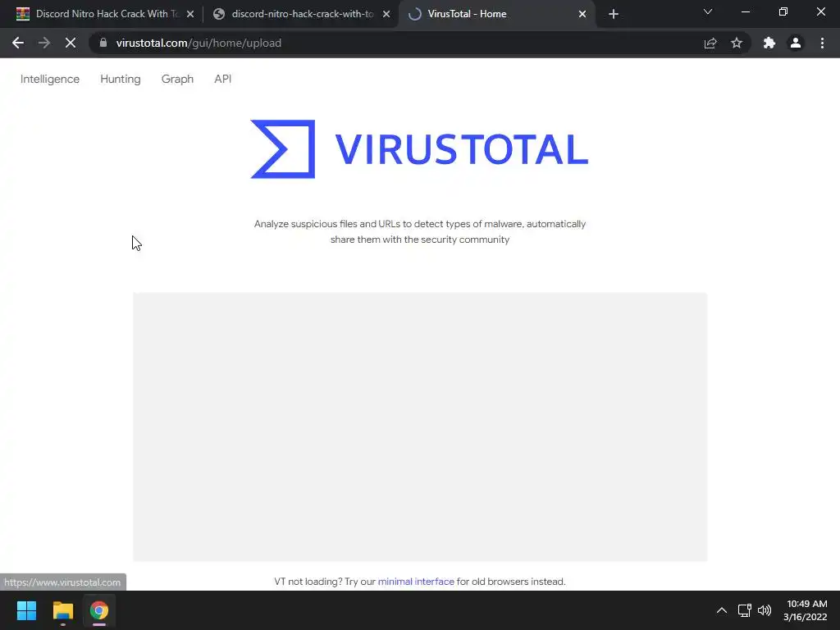Image resolution: width=840 pixels, height=630 pixels.
Task: Restore down the Chrome window
Action: point(783,11)
